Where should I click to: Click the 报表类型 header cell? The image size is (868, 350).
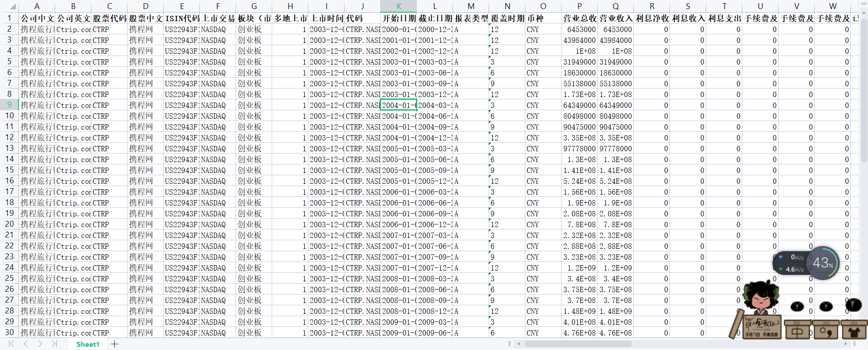tap(471, 18)
